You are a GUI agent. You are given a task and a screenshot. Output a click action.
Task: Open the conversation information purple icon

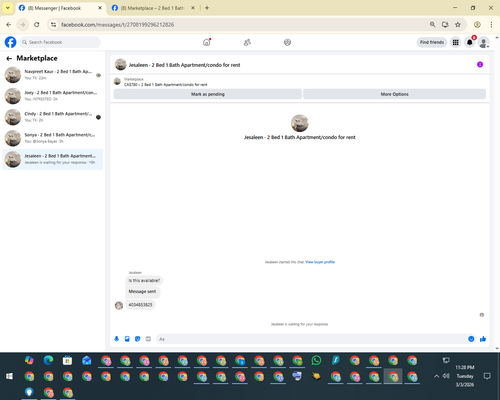(x=480, y=65)
